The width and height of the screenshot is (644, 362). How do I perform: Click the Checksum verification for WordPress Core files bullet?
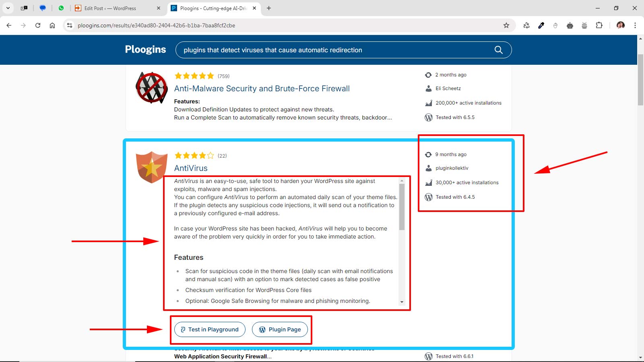point(248,290)
